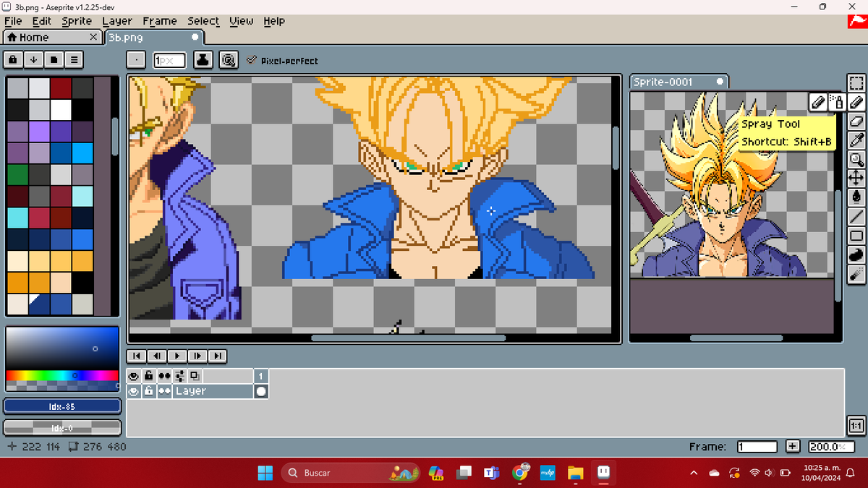The height and width of the screenshot is (488, 868).
Task: Go to previous frame
Action: point(157,356)
